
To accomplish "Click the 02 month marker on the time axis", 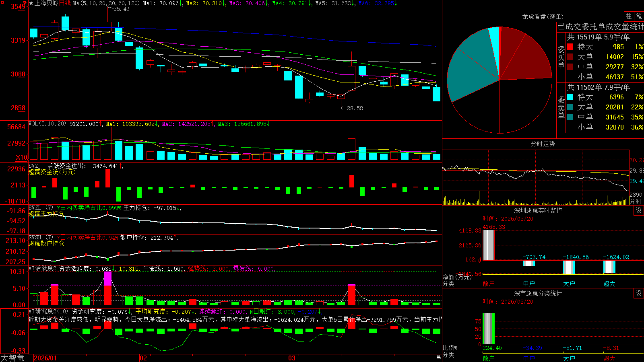I will click(143, 358).
